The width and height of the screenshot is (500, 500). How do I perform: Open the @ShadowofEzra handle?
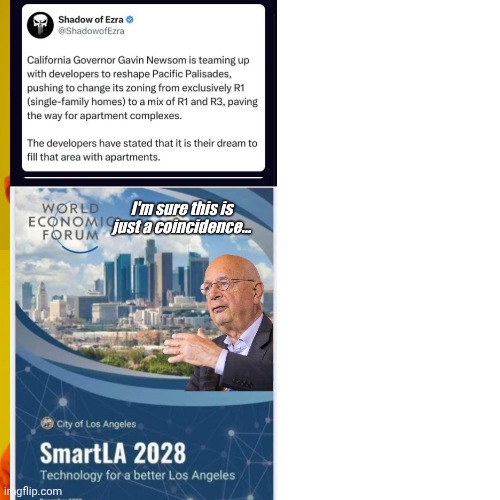[x=91, y=31]
